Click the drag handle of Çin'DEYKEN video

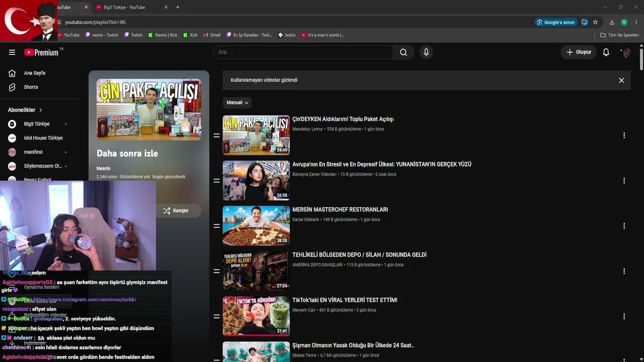click(217, 136)
